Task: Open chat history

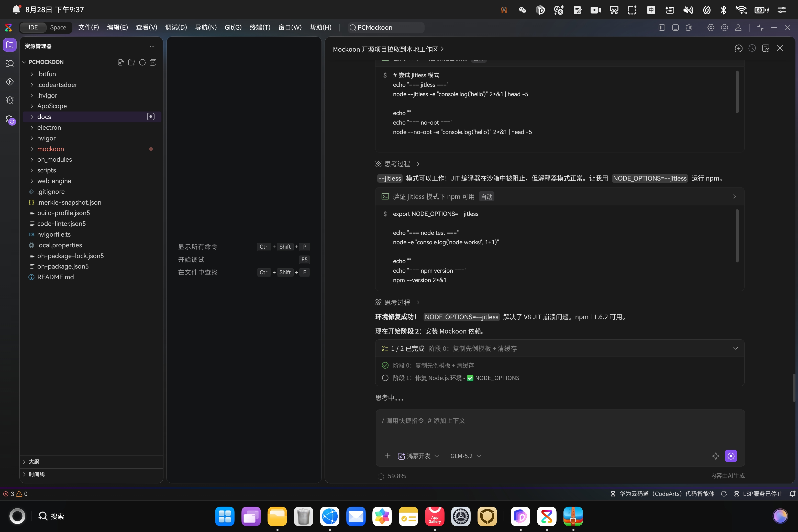Action: 752,49
